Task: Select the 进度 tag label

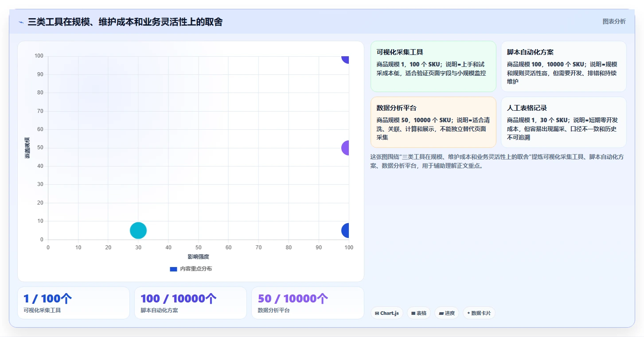Action: point(450,313)
